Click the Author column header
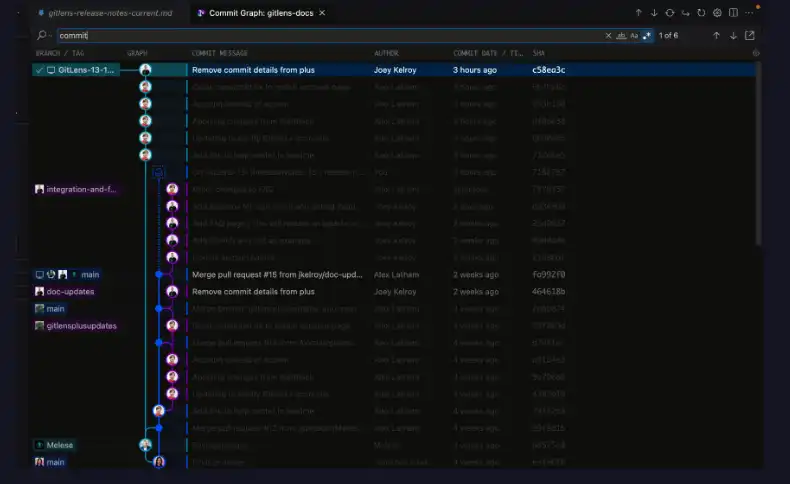Image resolution: width=790 pixels, height=484 pixels. click(386, 53)
